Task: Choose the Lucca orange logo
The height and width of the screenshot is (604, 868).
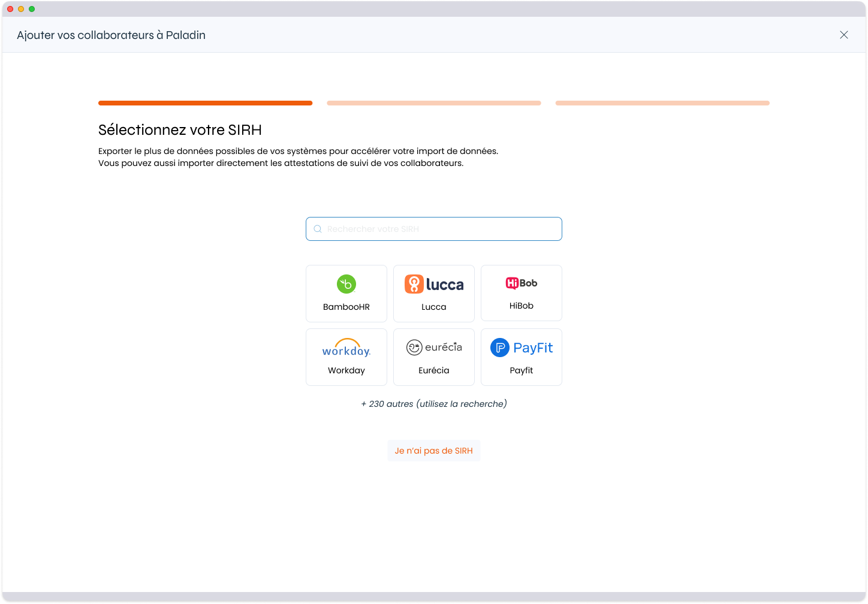Action: click(x=434, y=284)
